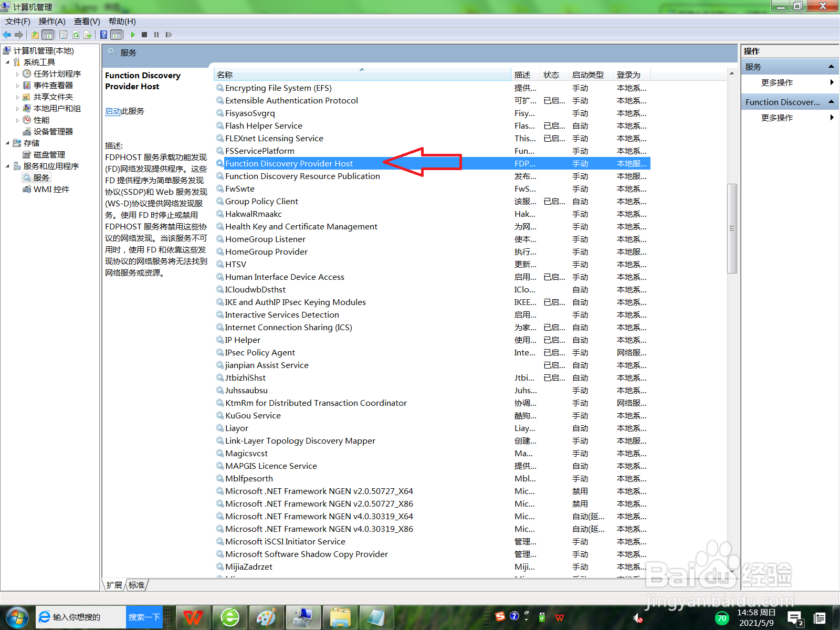This screenshot has width=840, height=630.
Task: Select Microsoft iSCSI Initiator Service row
Action: click(432, 542)
